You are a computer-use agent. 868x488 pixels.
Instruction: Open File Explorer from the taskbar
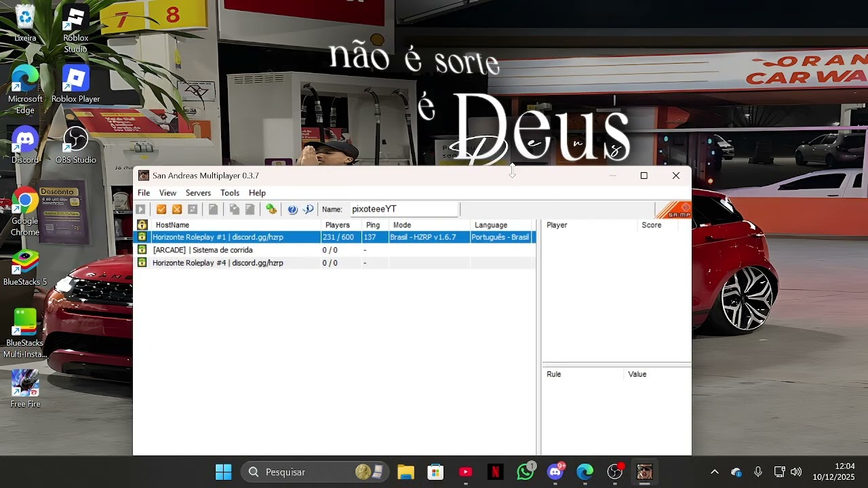(x=406, y=472)
